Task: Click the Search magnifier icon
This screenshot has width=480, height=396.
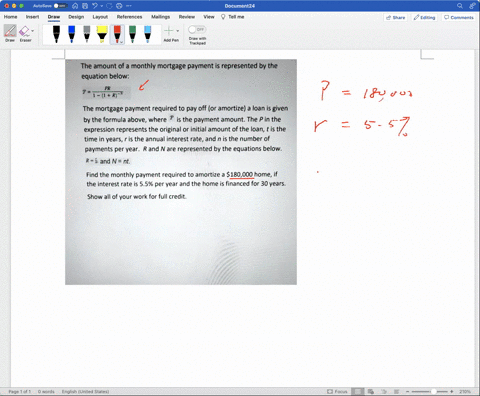Action: pos(460,6)
